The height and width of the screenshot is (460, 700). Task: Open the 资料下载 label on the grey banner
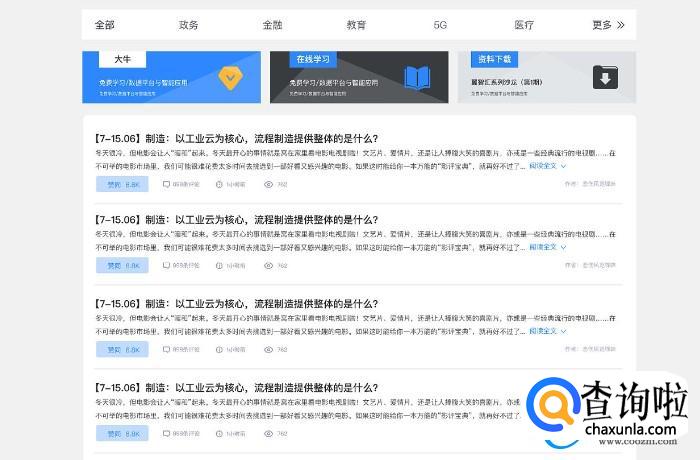point(495,59)
